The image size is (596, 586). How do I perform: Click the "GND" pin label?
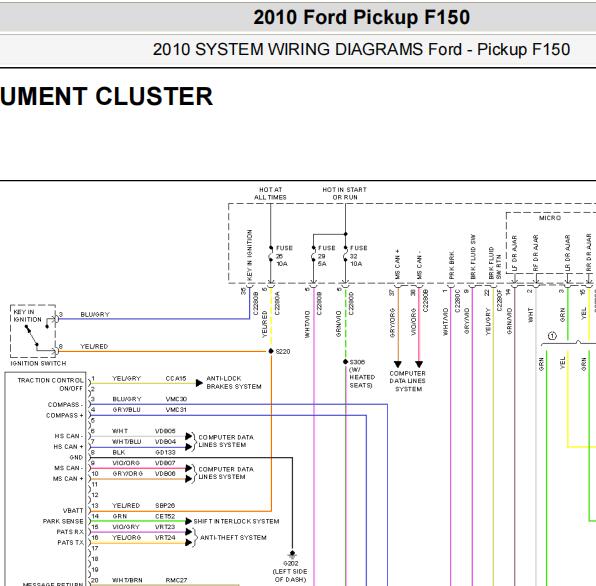76,457
